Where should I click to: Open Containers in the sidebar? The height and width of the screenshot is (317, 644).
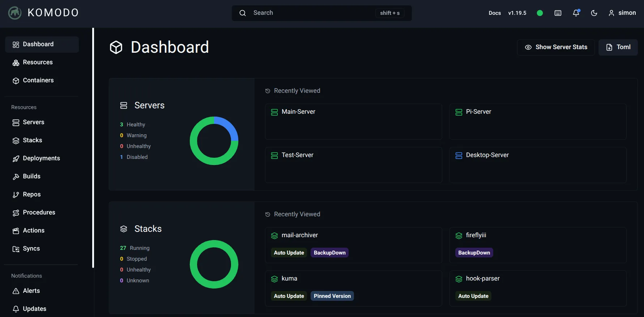pyautogui.click(x=42, y=81)
